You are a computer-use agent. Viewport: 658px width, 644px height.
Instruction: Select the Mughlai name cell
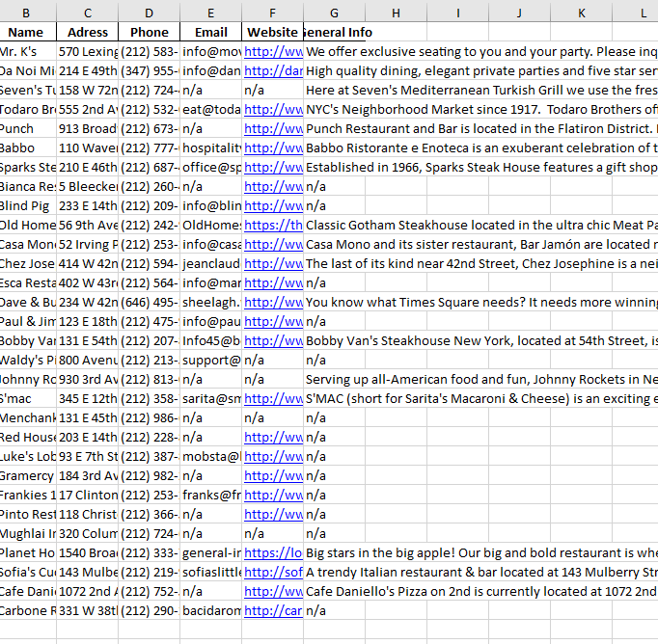[28, 534]
